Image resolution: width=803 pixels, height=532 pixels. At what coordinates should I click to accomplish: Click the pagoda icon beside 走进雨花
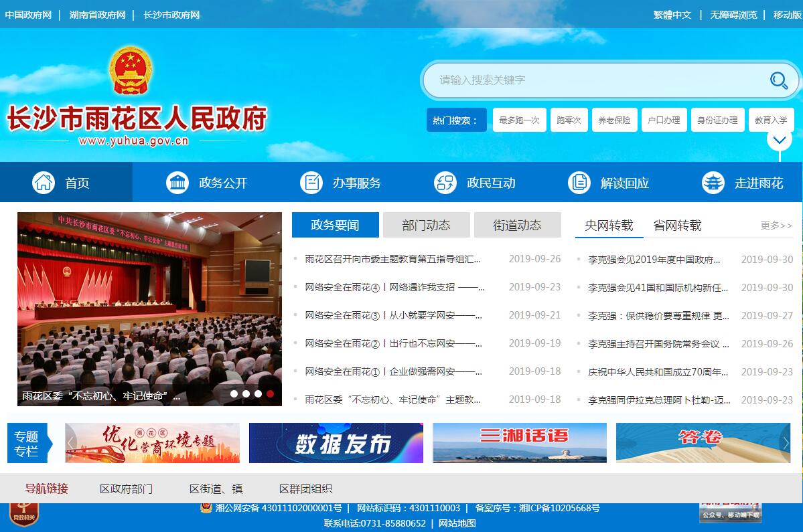point(713,183)
